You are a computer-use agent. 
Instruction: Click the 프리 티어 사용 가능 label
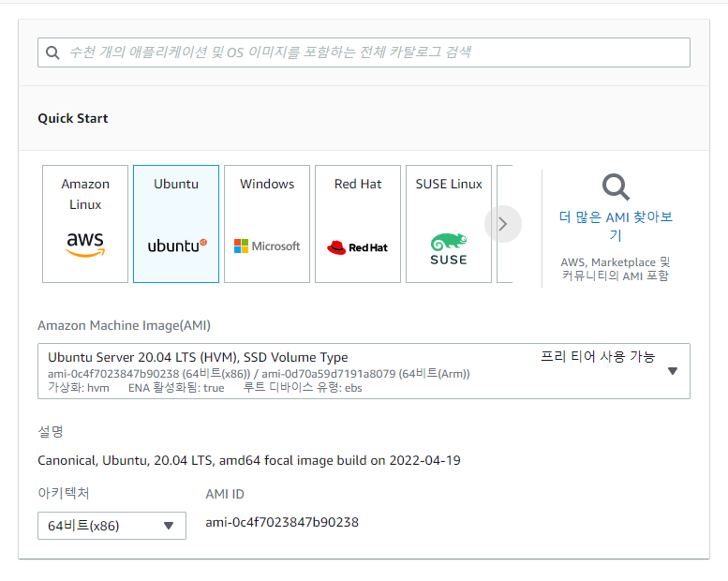coord(598,357)
